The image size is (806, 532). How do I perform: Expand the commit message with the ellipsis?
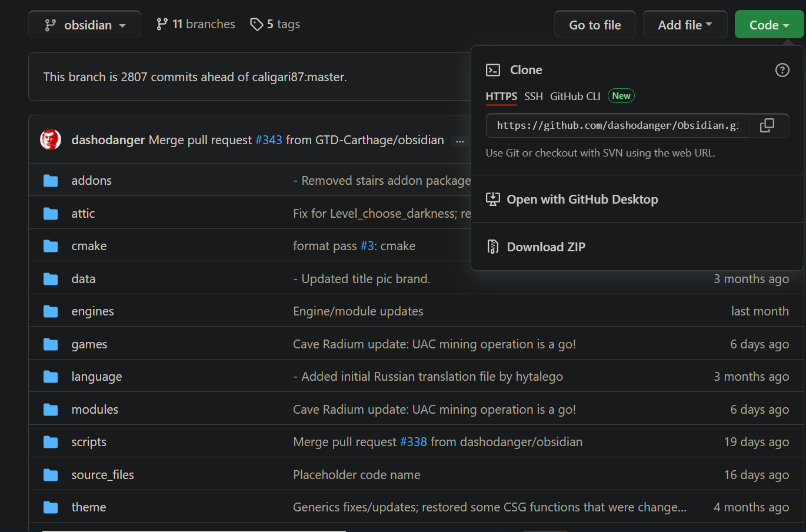459,140
